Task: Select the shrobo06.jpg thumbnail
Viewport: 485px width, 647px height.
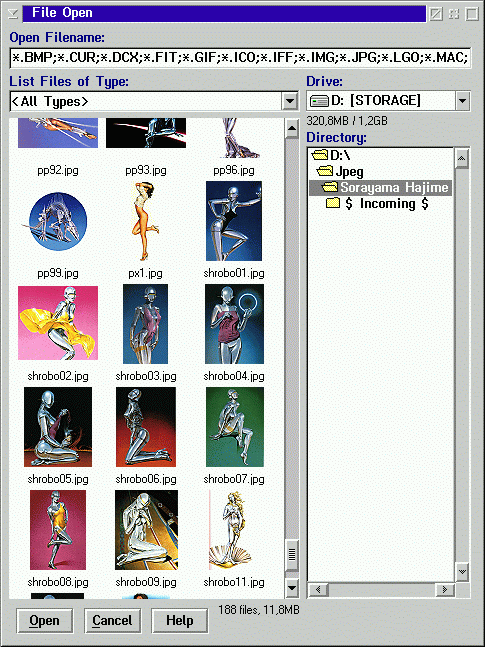Action: [146, 427]
